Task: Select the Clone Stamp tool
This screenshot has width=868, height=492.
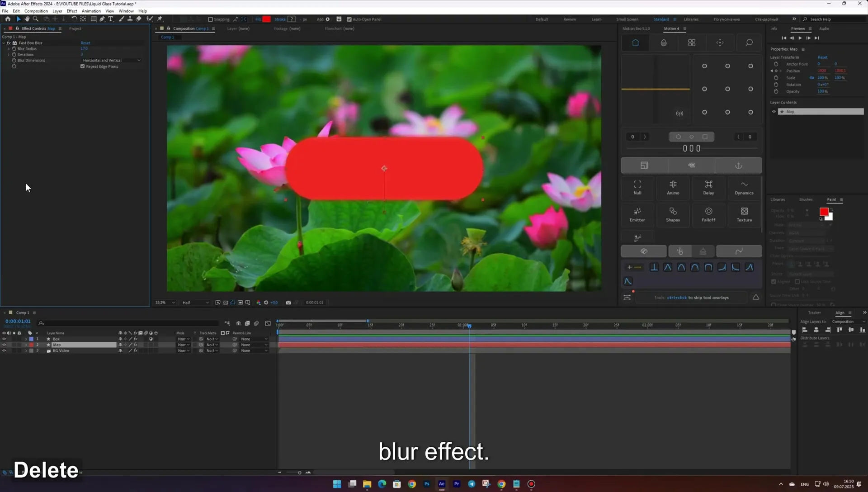Action: (130, 19)
